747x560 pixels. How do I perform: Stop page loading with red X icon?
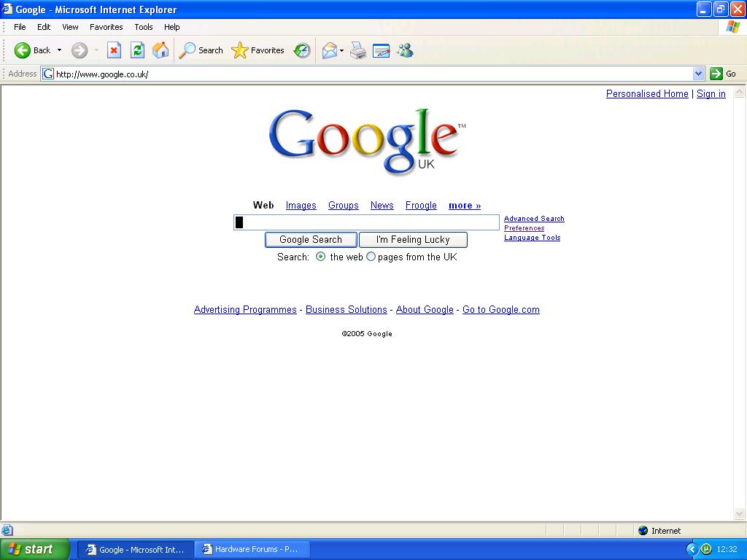[x=114, y=50]
